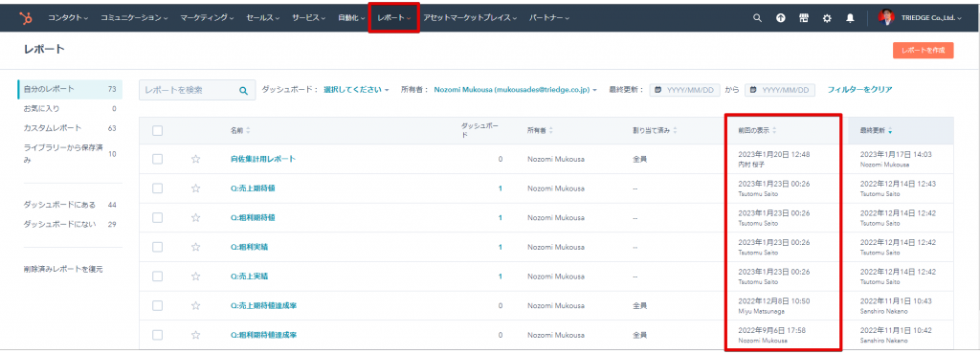Favorite the Q:粗利期待値達成率 star
The height and width of the screenshot is (354, 980).
(195, 335)
